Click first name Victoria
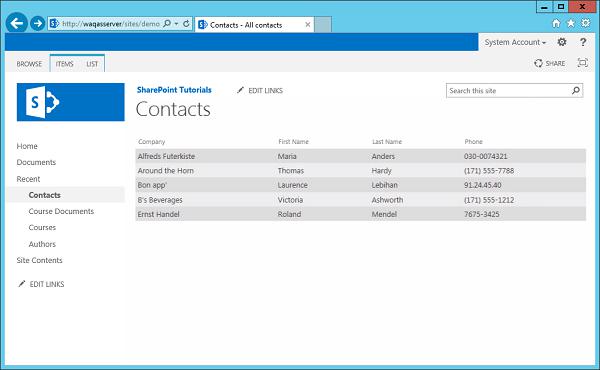Viewport: 600px width, 370px height. click(x=290, y=200)
